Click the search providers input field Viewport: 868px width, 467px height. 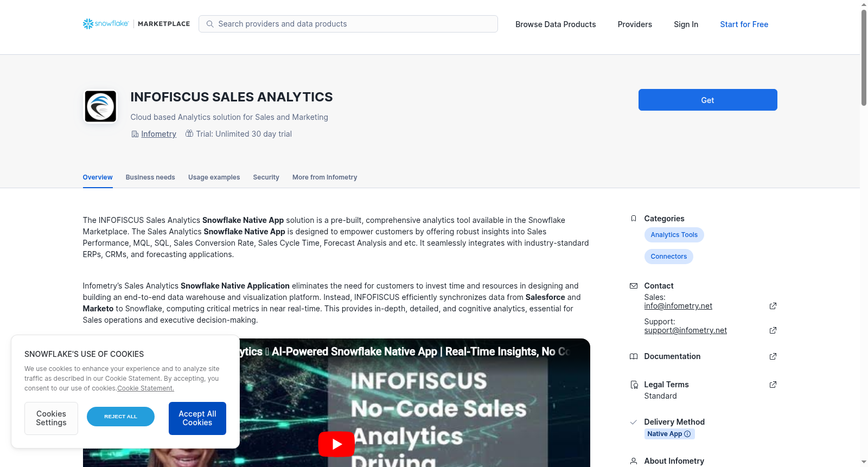[x=348, y=24]
